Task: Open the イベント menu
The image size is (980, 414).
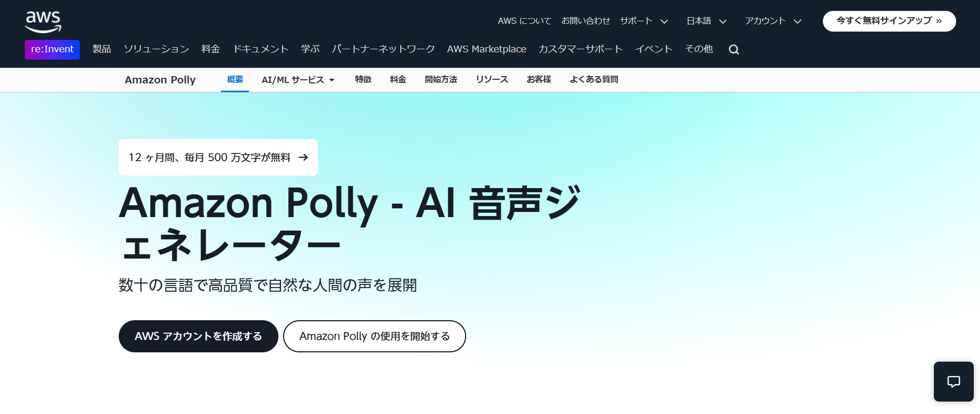Action: (x=654, y=49)
